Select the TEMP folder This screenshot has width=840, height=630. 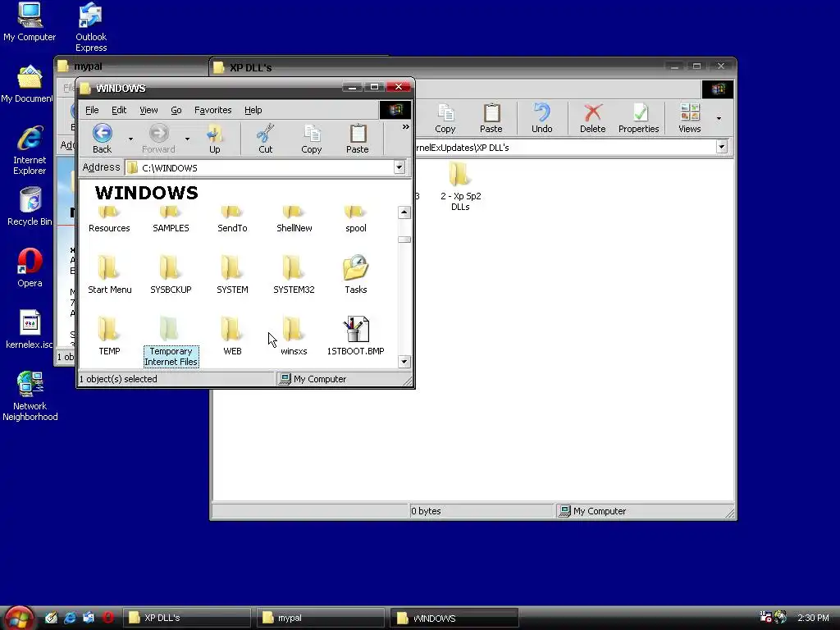coord(109,336)
